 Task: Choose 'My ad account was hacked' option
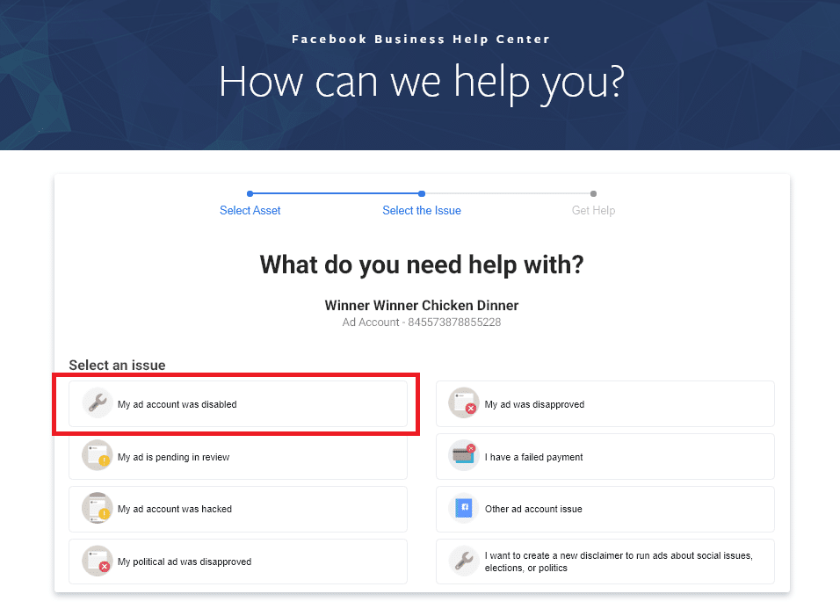pos(238,509)
